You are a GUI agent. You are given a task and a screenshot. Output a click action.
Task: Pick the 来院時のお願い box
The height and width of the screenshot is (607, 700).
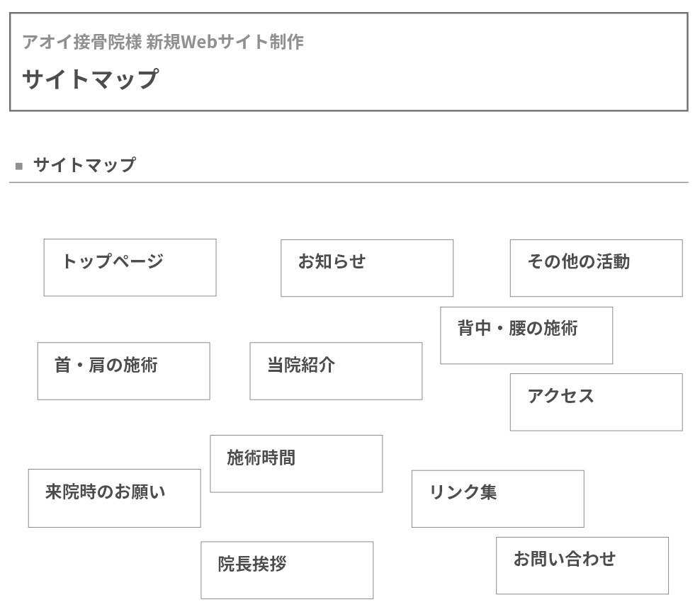[x=114, y=498]
